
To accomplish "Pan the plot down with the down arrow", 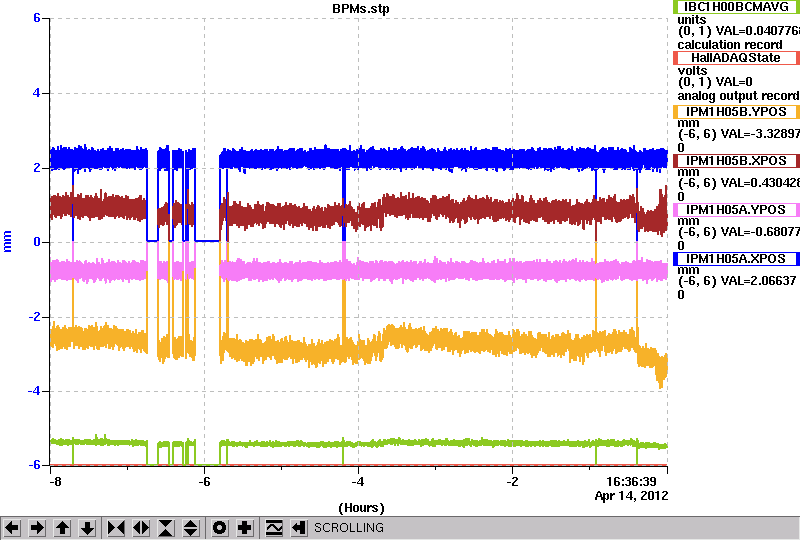I will pyautogui.click(x=87, y=528).
